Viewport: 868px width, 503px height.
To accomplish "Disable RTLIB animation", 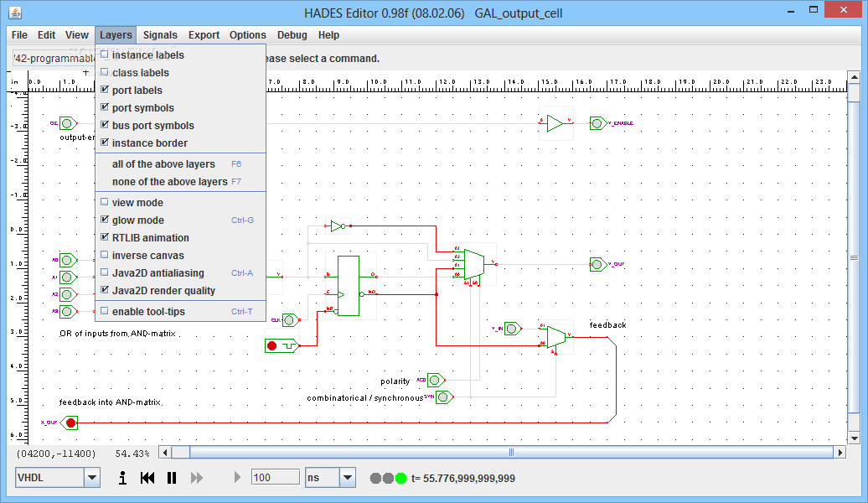I will tap(180, 237).
